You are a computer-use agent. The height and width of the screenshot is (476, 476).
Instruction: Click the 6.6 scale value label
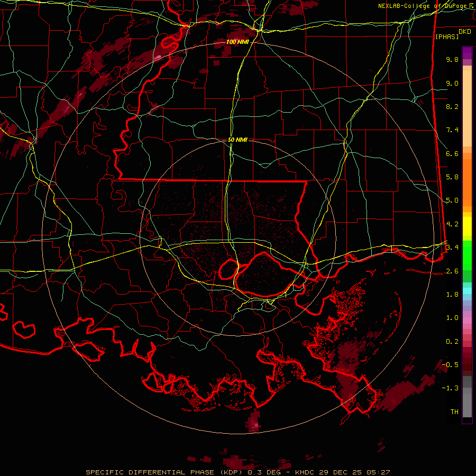tap(452, 153)
